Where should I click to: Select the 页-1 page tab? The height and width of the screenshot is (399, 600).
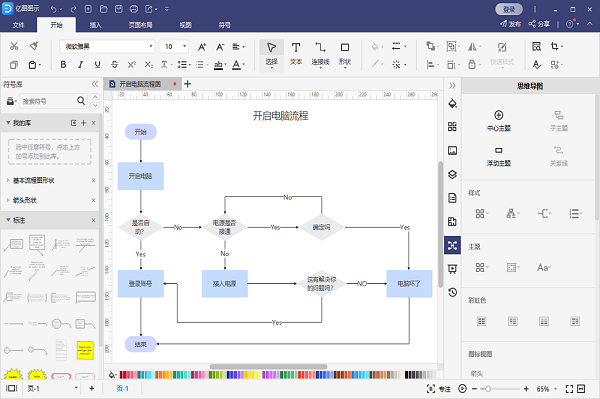[x=122, y=389]
